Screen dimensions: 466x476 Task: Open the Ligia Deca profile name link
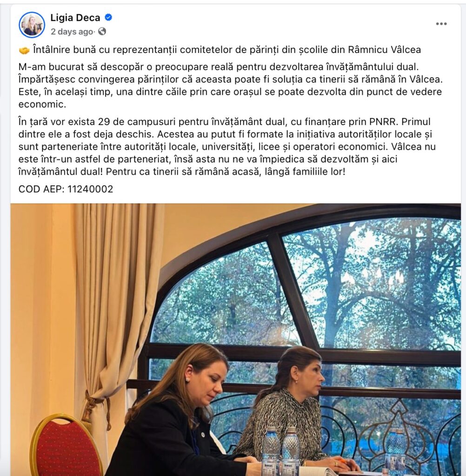tap(75, 18)
